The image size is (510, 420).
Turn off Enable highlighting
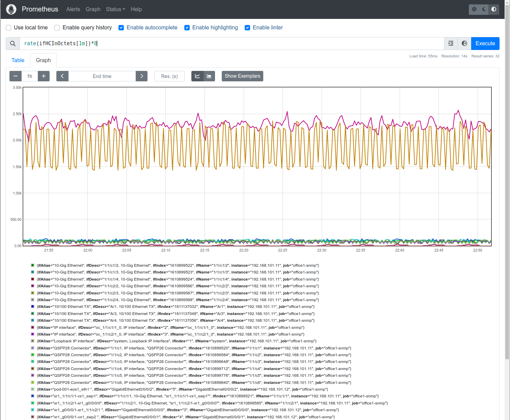pos(187,28)
